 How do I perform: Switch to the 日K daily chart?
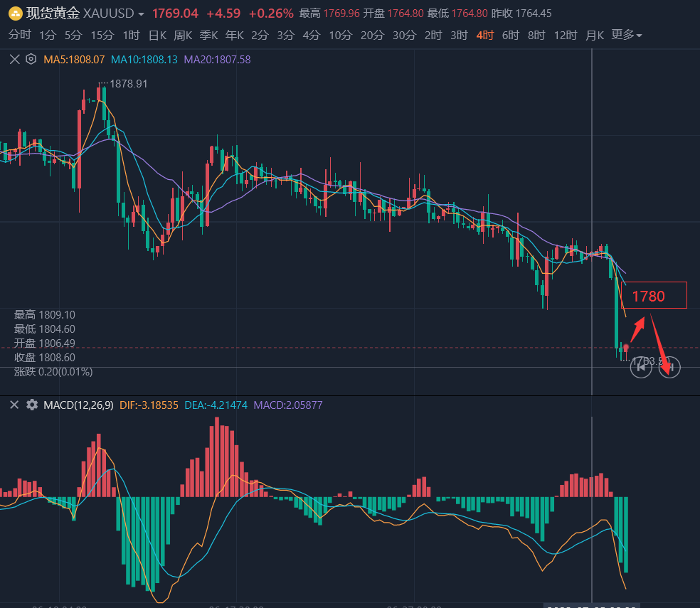(157, 35)
